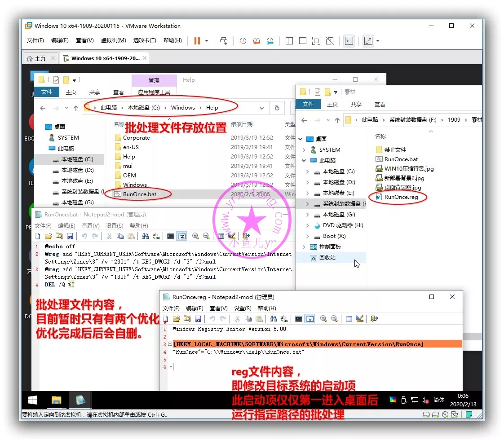
Task: Click the zoom in magnifier in RunOnce.reg toolbar
Action: click(323, 319)
